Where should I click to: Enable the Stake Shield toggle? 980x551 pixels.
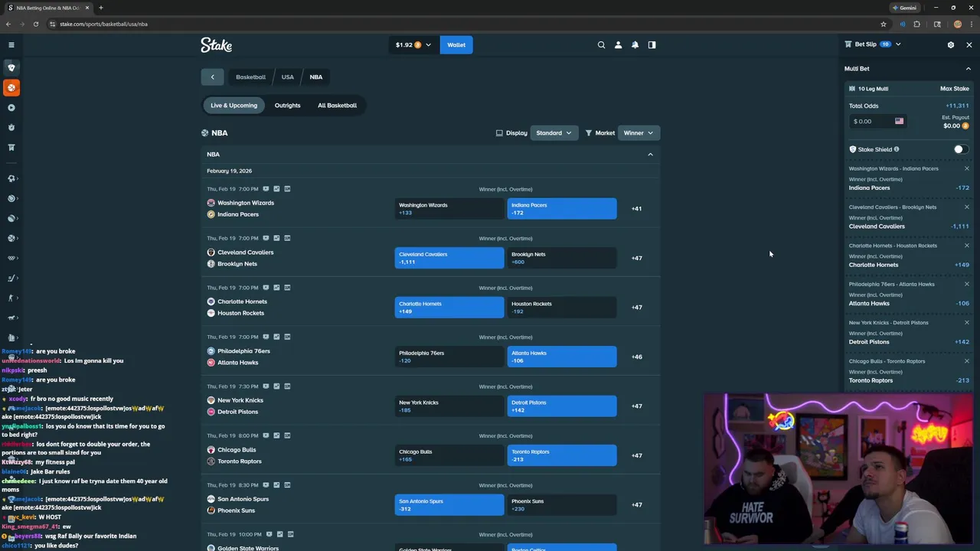pos(961,149)
